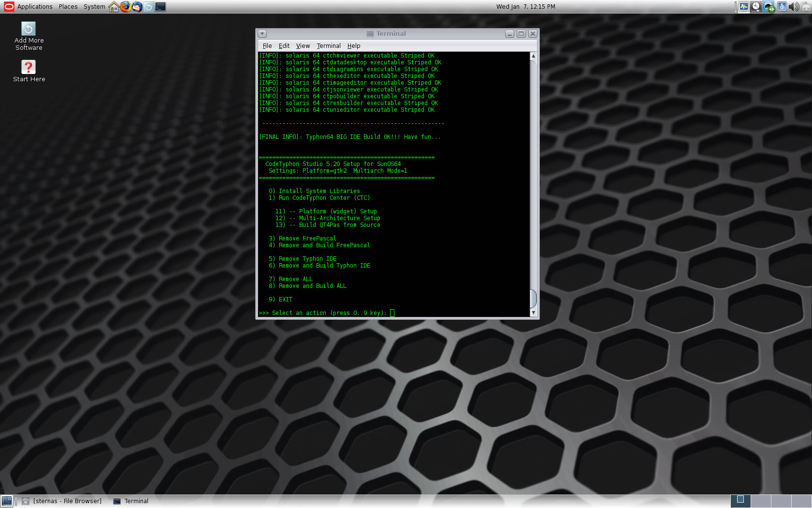Click the wired network connection icon
Screen dimensions: 812x508
[806, 7]
